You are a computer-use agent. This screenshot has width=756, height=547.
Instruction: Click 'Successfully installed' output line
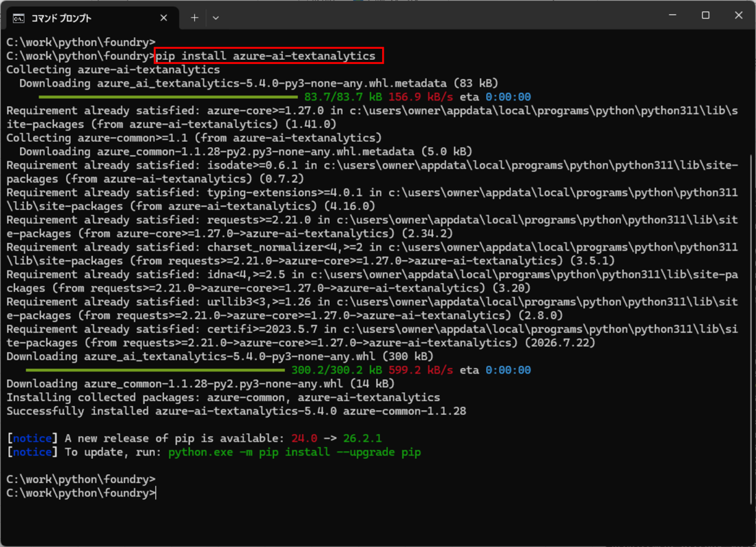tap(236, 411)
